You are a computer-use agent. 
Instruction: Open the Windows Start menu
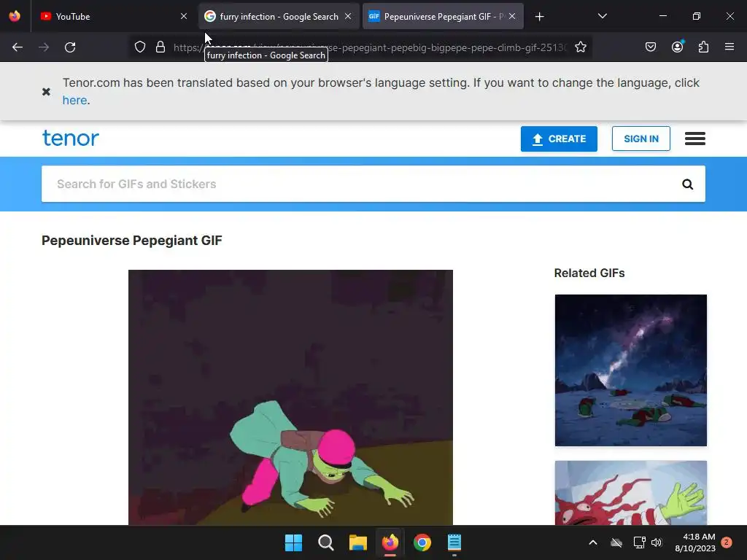point(293,542)
